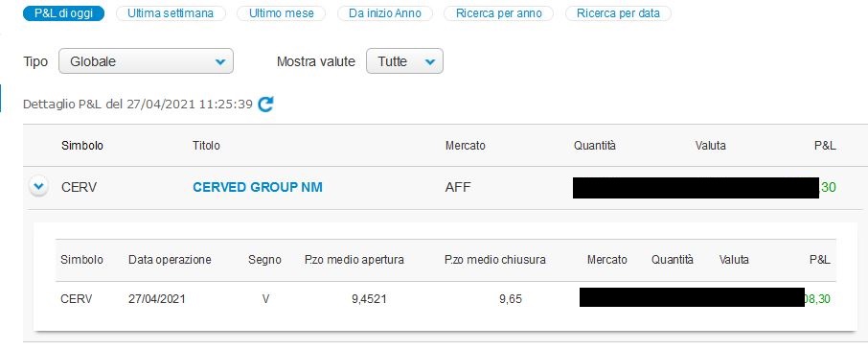Viewport: 868px width, 350px height.
Task: Select the P&L di oggi tab
Action: (x=63, y=13)
